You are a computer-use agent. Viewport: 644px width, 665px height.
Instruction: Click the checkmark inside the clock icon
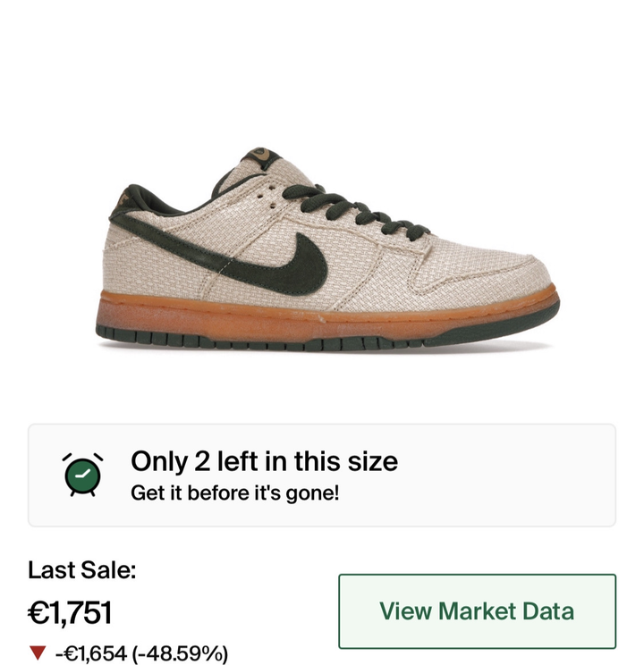click(83, 474)
